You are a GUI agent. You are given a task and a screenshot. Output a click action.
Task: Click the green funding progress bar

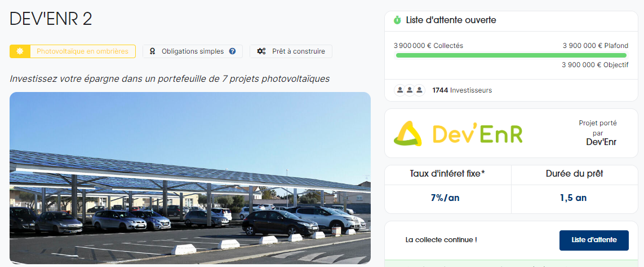[x=511, y=55]
